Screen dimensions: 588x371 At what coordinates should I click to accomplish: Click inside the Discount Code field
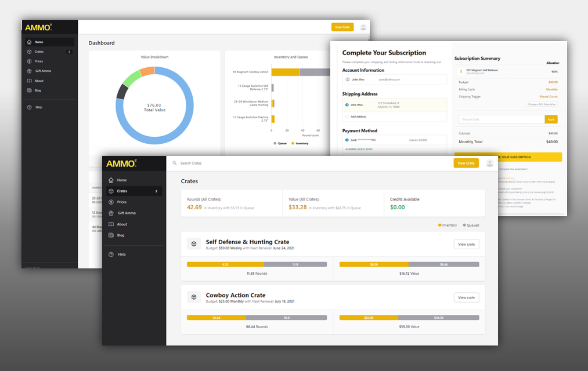click(499, 119)
